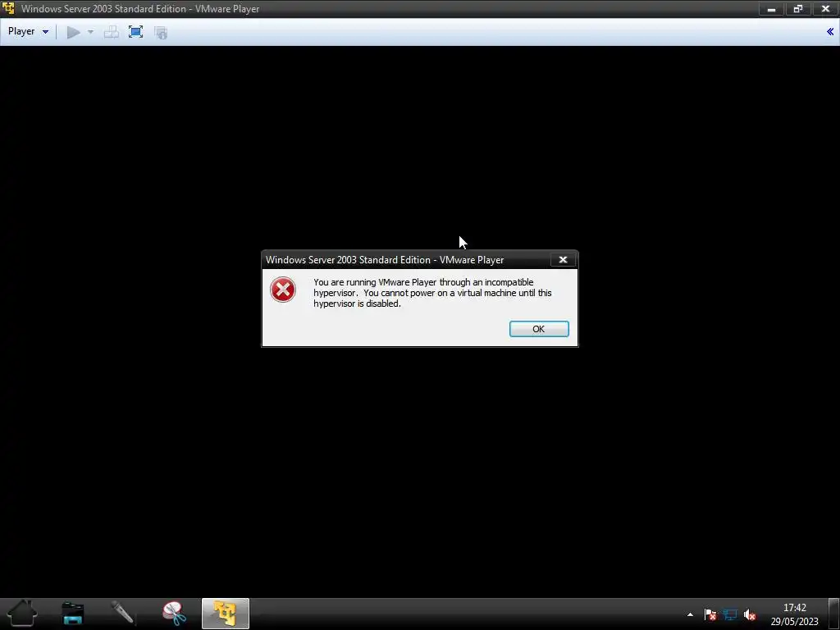840x630 pixels.
Task: Expand the power options dropdown arrow
Action: pos(90,32)
